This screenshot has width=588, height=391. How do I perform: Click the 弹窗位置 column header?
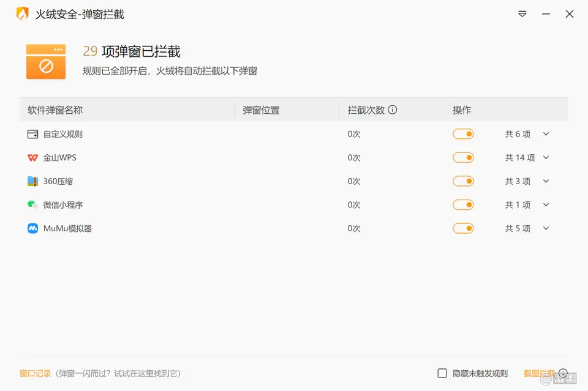pyautogui.click(x=261, y=110)
